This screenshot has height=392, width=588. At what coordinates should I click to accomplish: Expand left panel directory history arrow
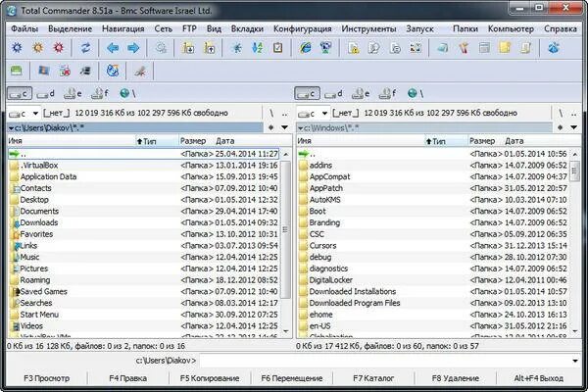284,127
